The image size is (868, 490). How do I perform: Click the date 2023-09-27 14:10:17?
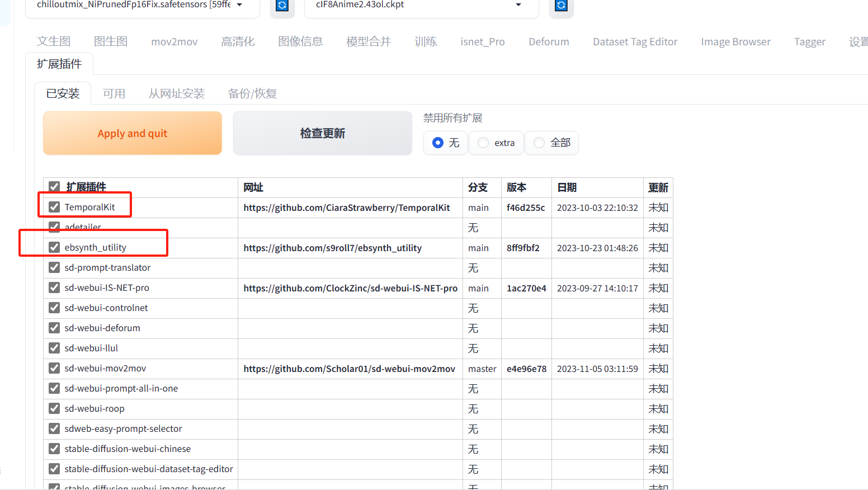[597, 288]
